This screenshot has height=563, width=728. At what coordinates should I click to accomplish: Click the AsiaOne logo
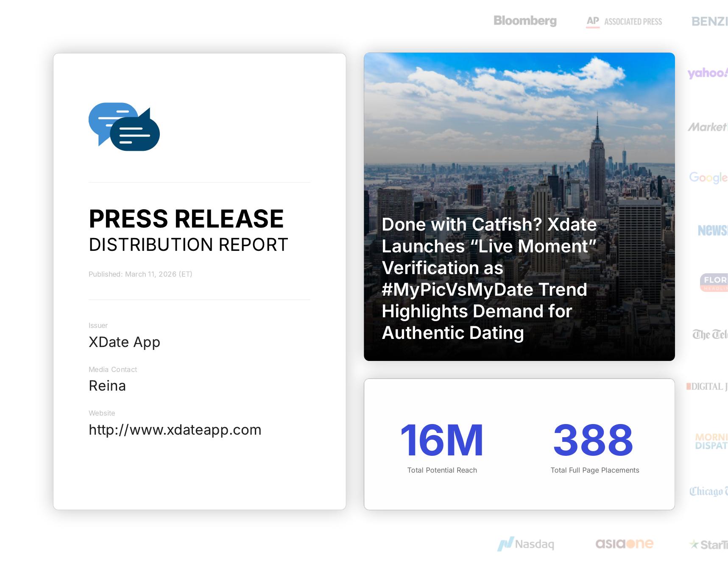[624, 544]
